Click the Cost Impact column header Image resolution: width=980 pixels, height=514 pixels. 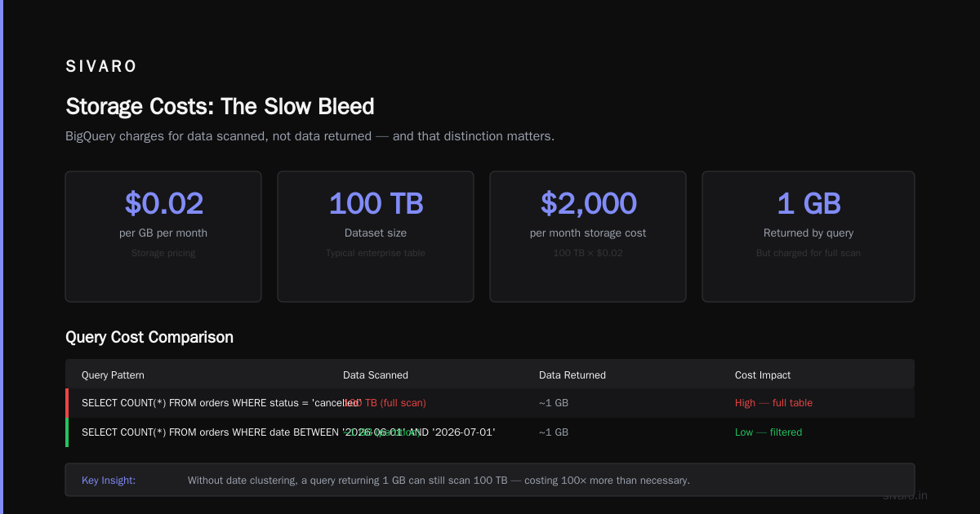pyautogui.click(x=763, y=375)
